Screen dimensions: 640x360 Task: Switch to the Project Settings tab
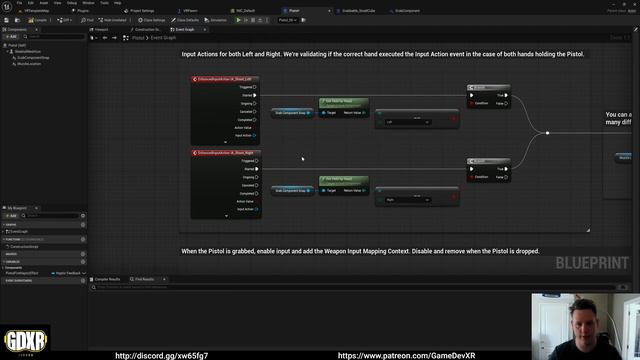[139, 11]
